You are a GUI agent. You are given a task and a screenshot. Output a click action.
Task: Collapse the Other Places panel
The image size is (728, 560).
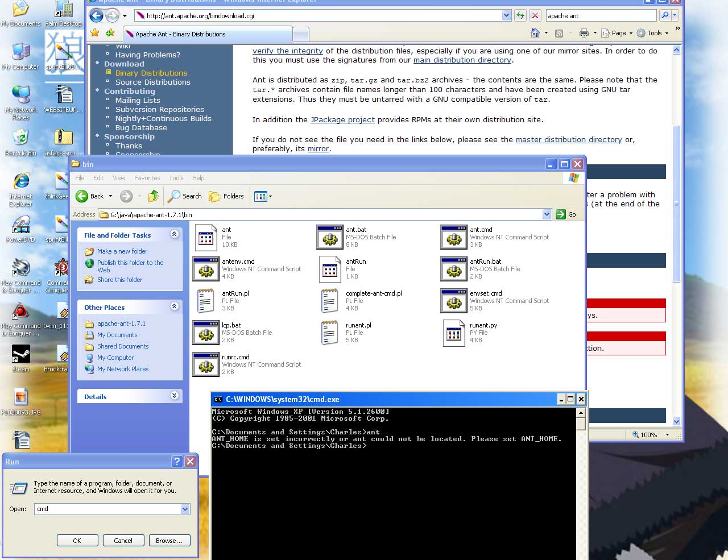pos(175,306)
